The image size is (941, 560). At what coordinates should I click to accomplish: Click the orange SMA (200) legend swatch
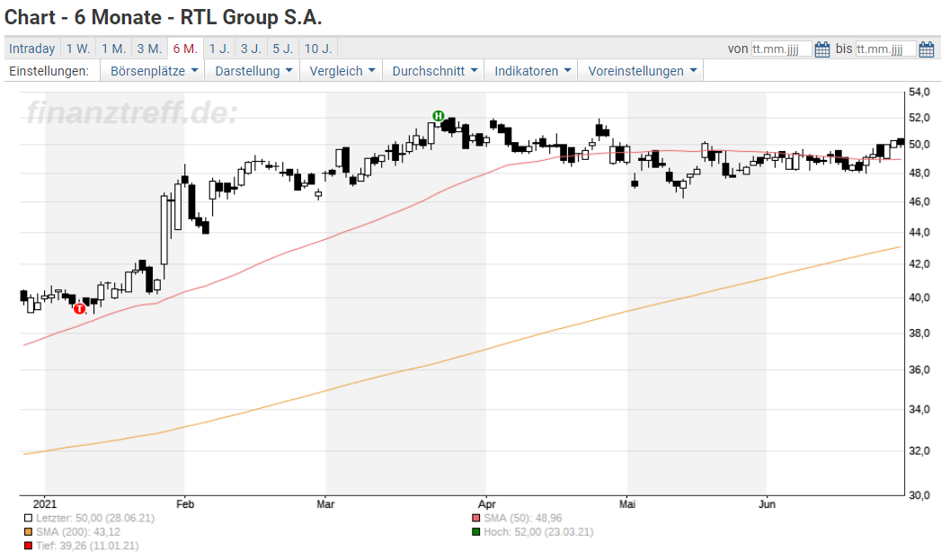click(x=28, y=532)
